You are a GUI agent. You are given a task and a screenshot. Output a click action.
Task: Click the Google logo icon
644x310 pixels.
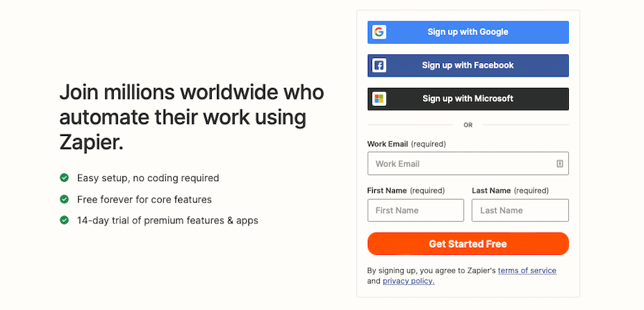coord(379,32)
